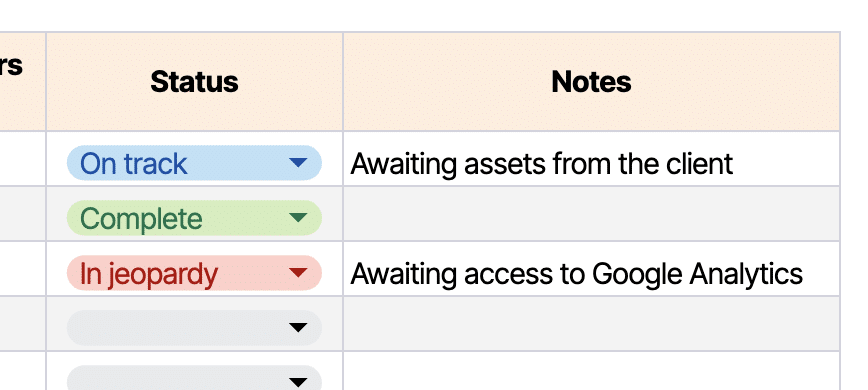The width and height of the screenshot is (868, 390).
Task: Click empty Notes cell in the fourth data row
Action: point(591,324)
